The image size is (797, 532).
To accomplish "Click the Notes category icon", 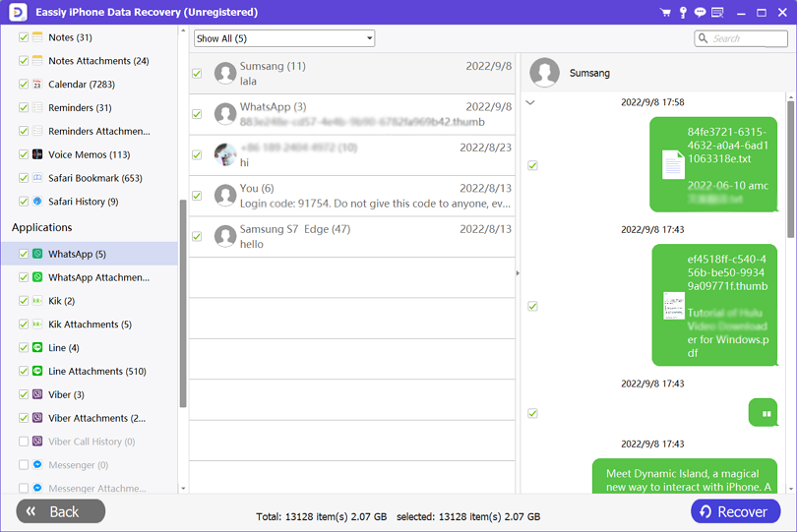I will pos(37,37).
